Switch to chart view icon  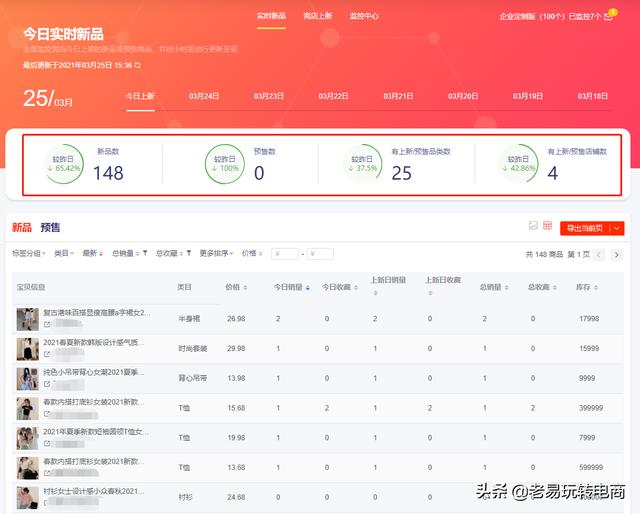533,226
